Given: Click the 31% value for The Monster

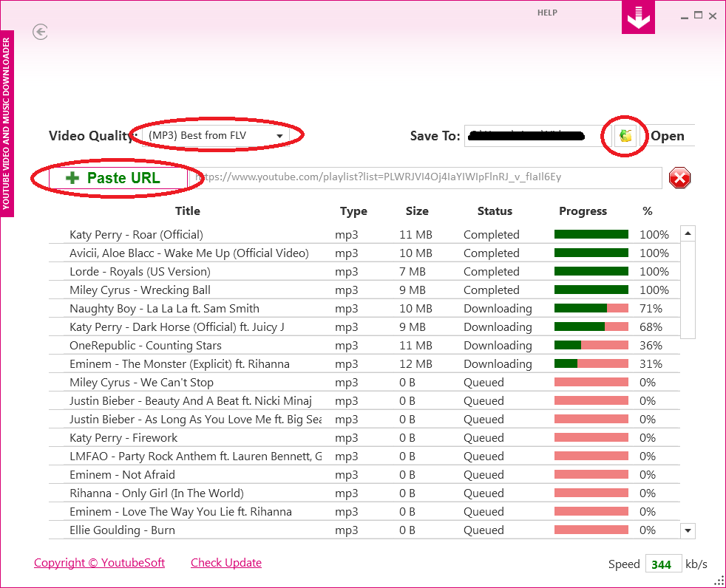Looking at the screenshot, I should coord(651,364).
